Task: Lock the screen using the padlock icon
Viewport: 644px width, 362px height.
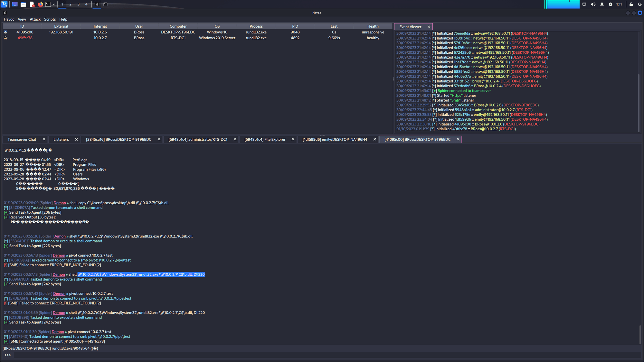Action: (x=631, y=4)
